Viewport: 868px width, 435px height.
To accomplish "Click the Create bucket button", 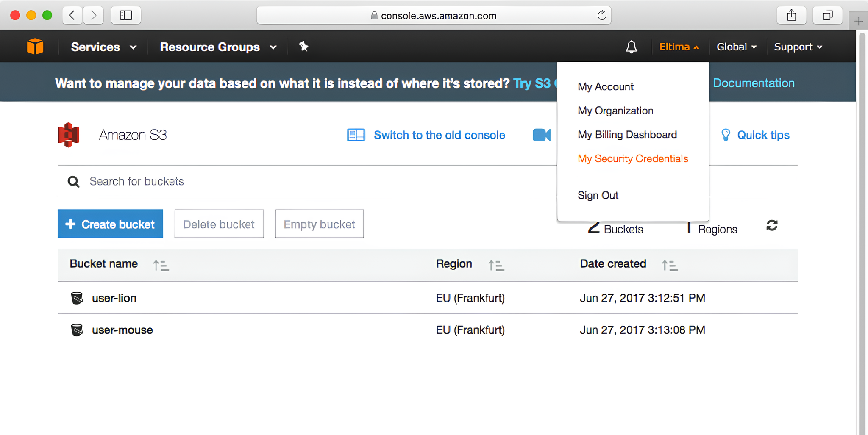I will (x=110, y=224).
